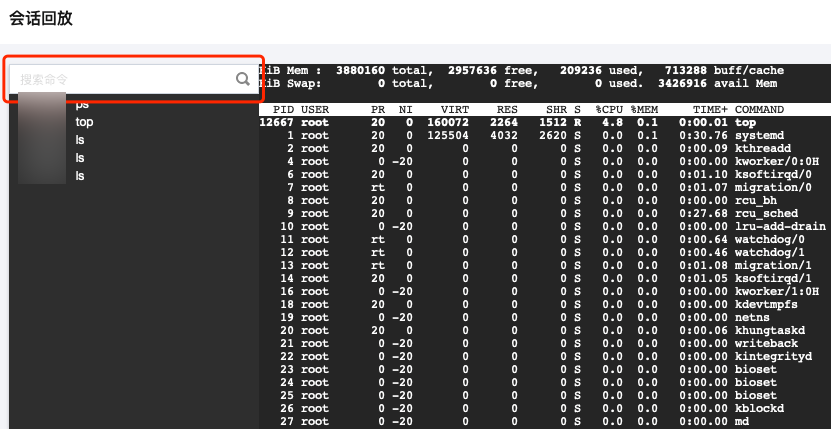This screenshot has height=429, width=831.
Task: Click the watchdog/1 process name
Action: click(x=770, y=252)
